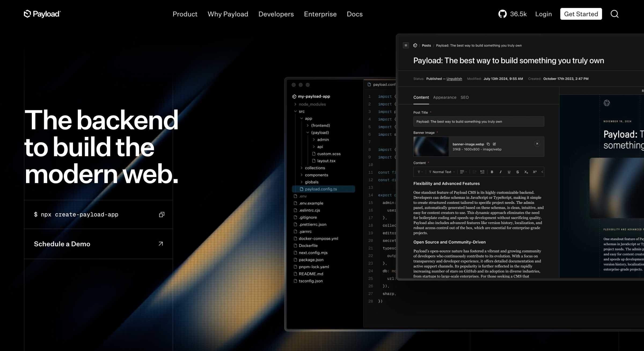
Task: Click the Unpublish link
Action: (454, 79)
